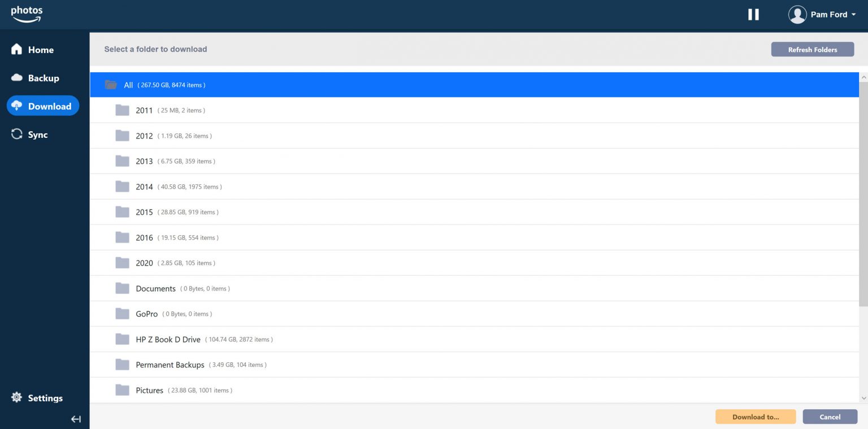Screen dimensions: 868x429
Task: Click the Amazon Photos logo
Action: [27, 15]
